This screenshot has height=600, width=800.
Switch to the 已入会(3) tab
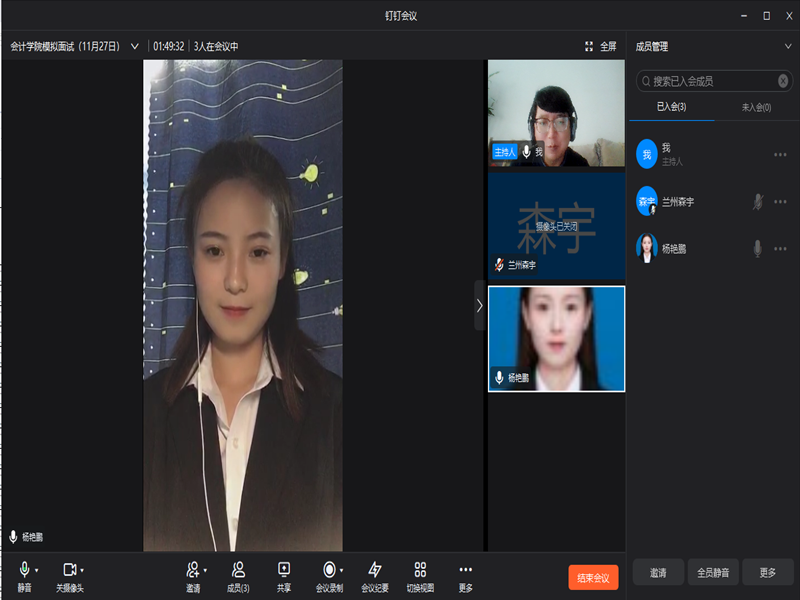pyautogui.click(x=671, y=107)
